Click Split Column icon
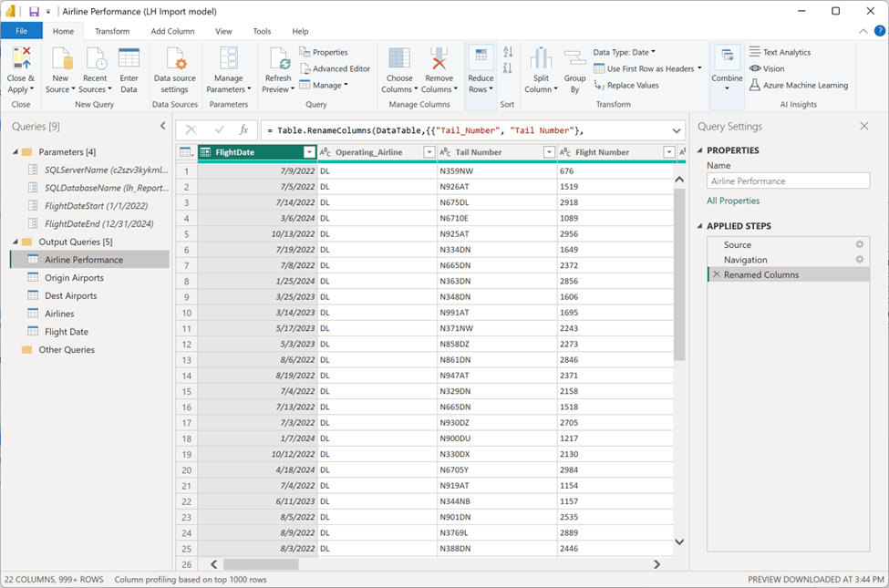This screenshot has height=588, width=889. click(541, 58)
